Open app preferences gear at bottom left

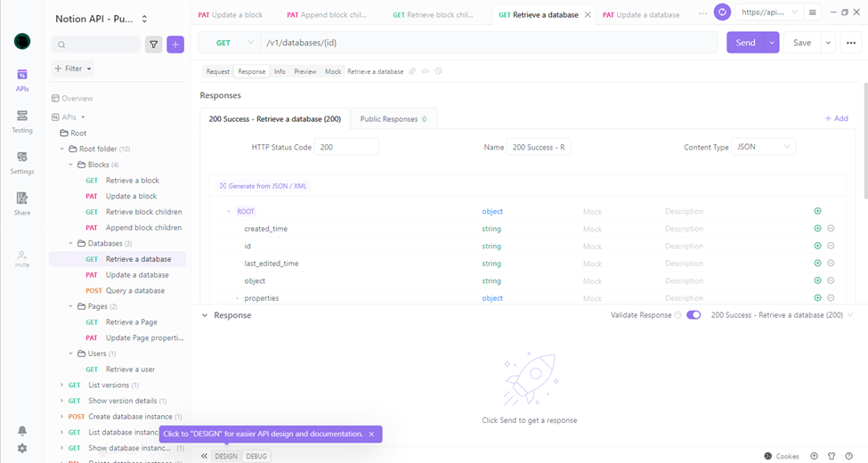tap(22, 448)
